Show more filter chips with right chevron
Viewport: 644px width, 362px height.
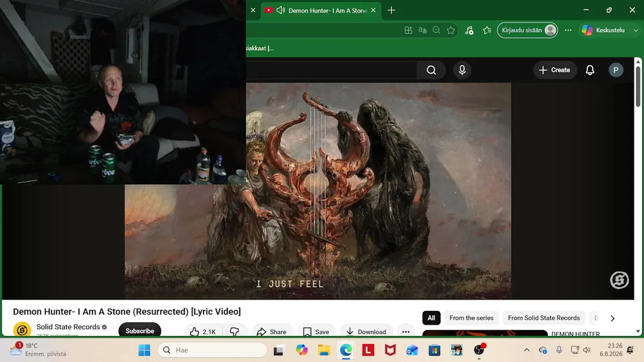point(612,318)
